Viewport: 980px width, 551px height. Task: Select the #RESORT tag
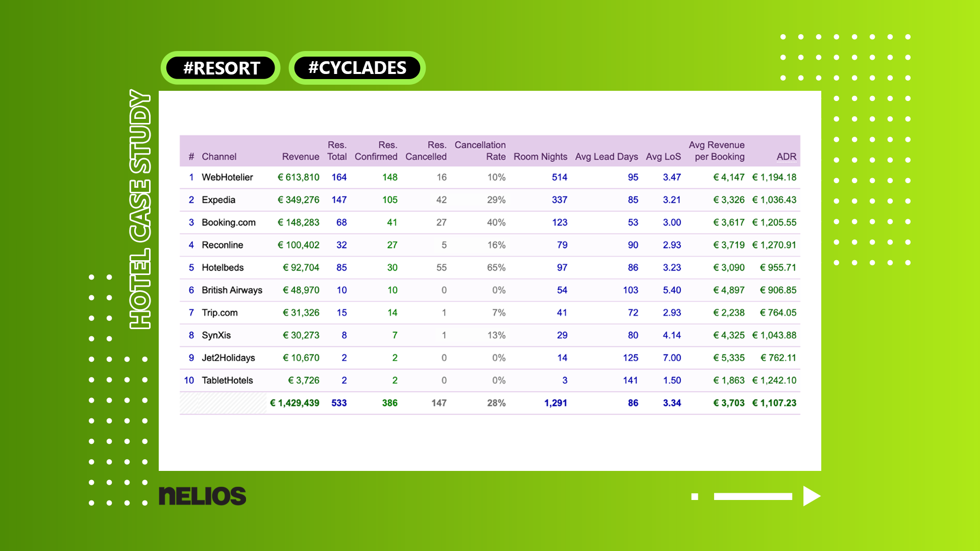tap(221, 68)
